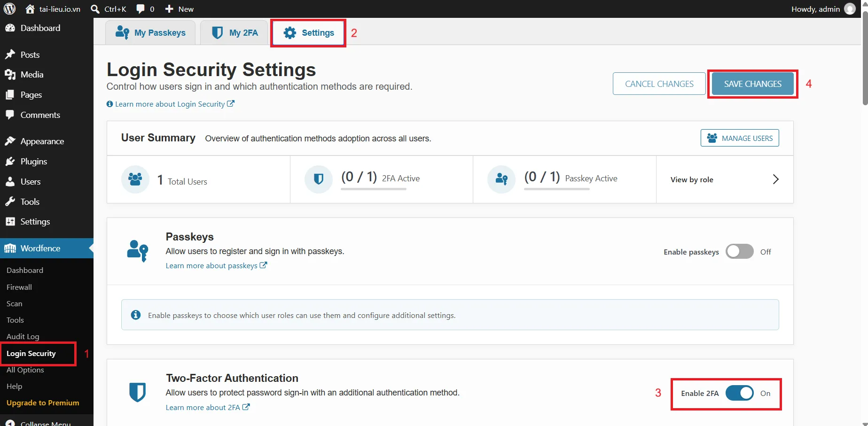Open the comments bubble in admin bar
This screenshot has height=426, width=868.
pos(145,9)
